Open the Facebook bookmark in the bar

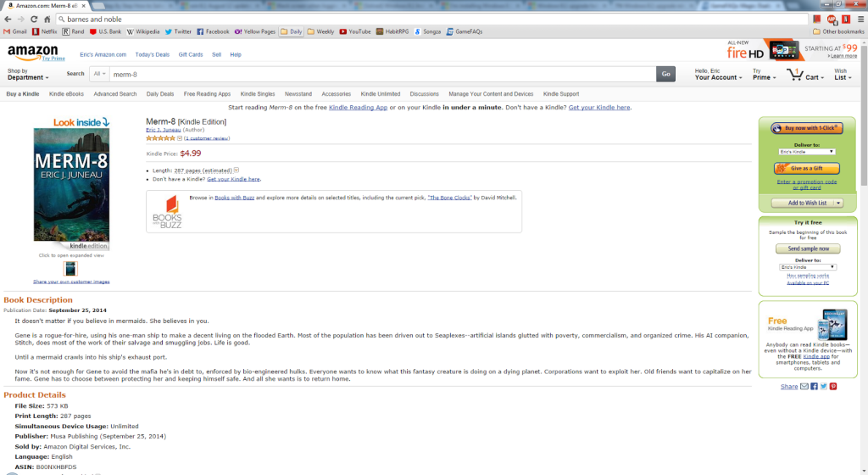[213, 31]
